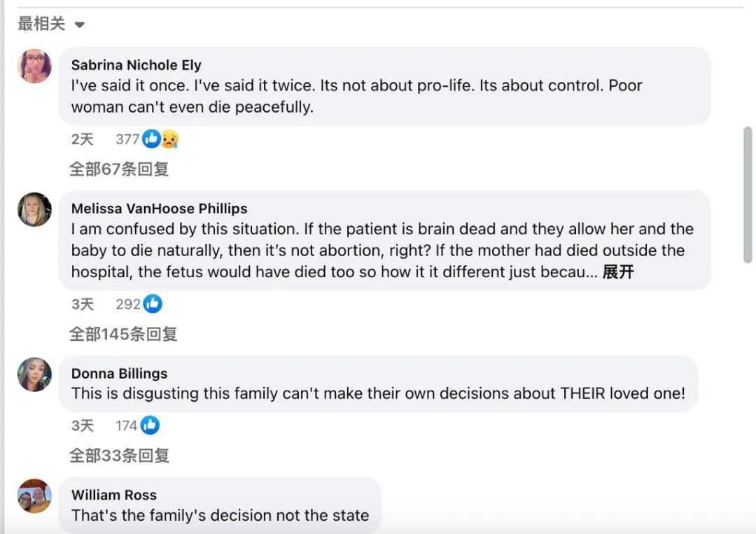Click like reaction icon beside 292
Image resolution: width=756 pixels, height=534 pixels.
(153, 304)
